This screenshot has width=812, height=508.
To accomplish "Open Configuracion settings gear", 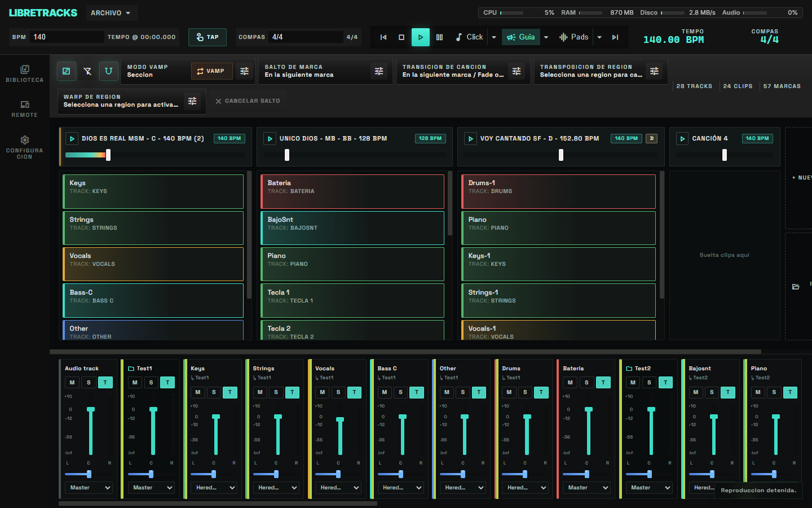I will point(24,147).
